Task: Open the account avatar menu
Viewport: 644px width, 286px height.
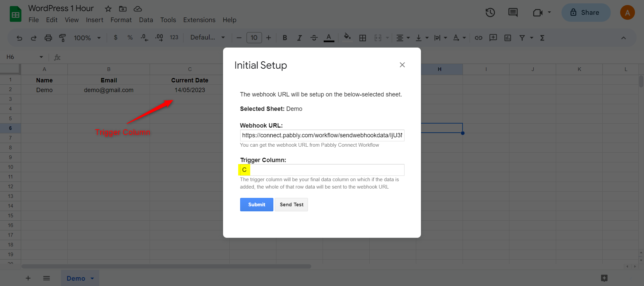Action: [627, 13]
